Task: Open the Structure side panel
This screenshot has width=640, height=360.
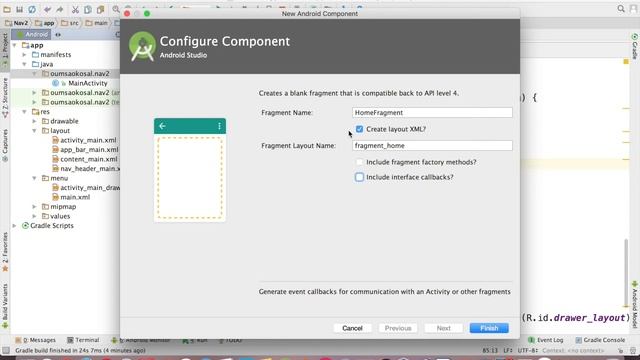Action: pos(5,98)
